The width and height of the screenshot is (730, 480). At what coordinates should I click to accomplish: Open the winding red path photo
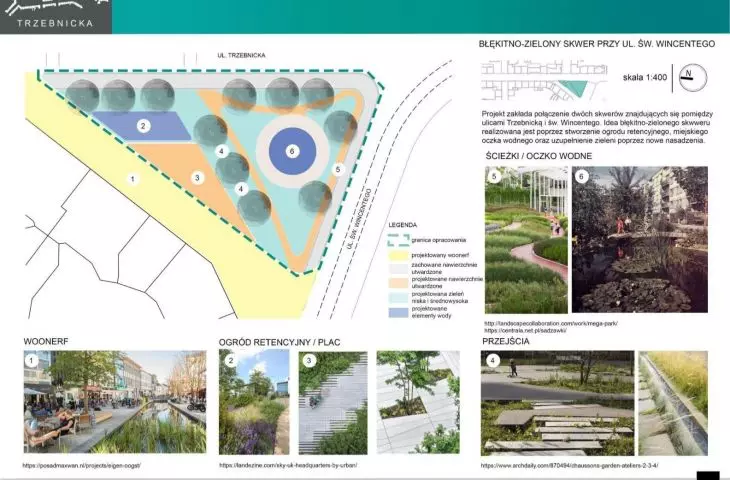526,240
